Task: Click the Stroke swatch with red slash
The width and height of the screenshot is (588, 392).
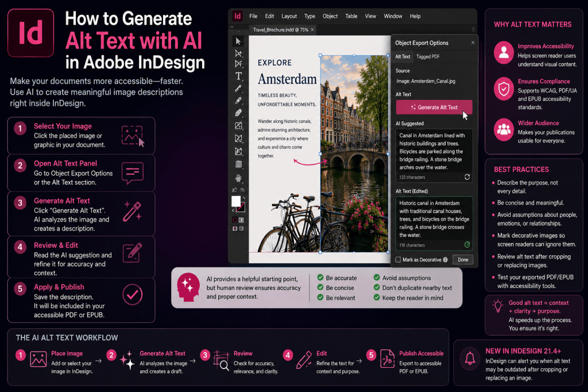Action: 241,207
